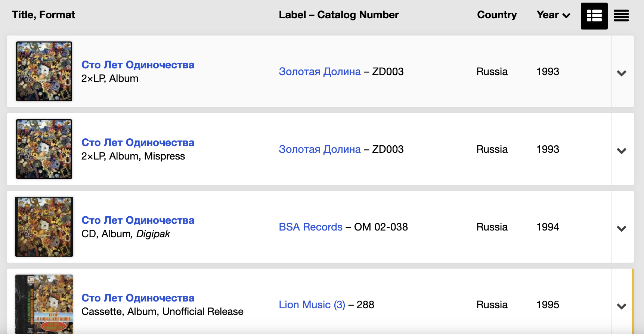Open the CD Digipak release title link
Image resolution: width=644 pixels, height=334 pixels.
pyautogui.click(x=138, y=220)
